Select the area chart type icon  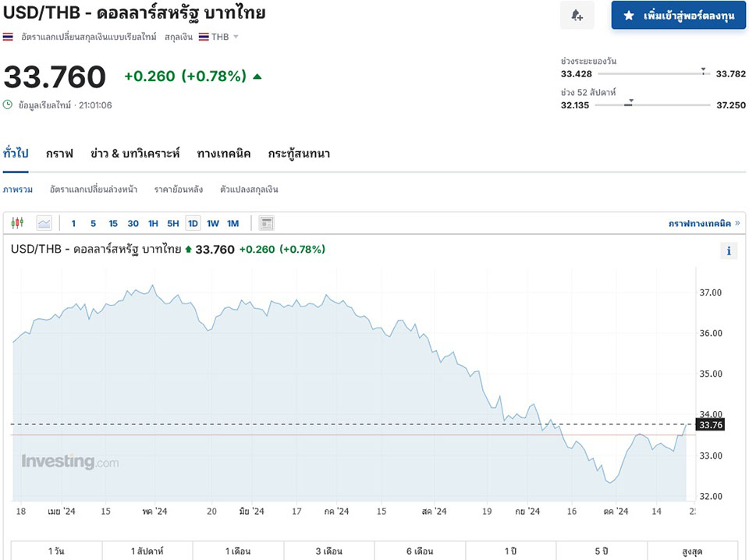[44, 224]
